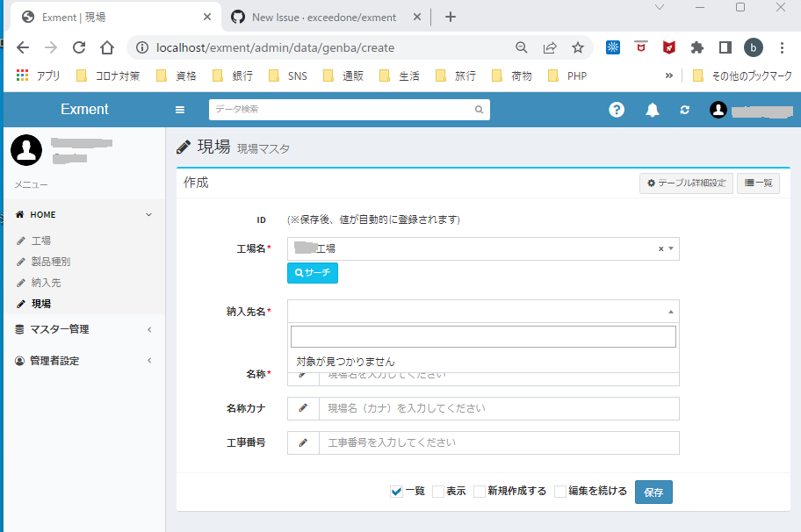Open the user avatar menu in the header

tap(720, 110)
